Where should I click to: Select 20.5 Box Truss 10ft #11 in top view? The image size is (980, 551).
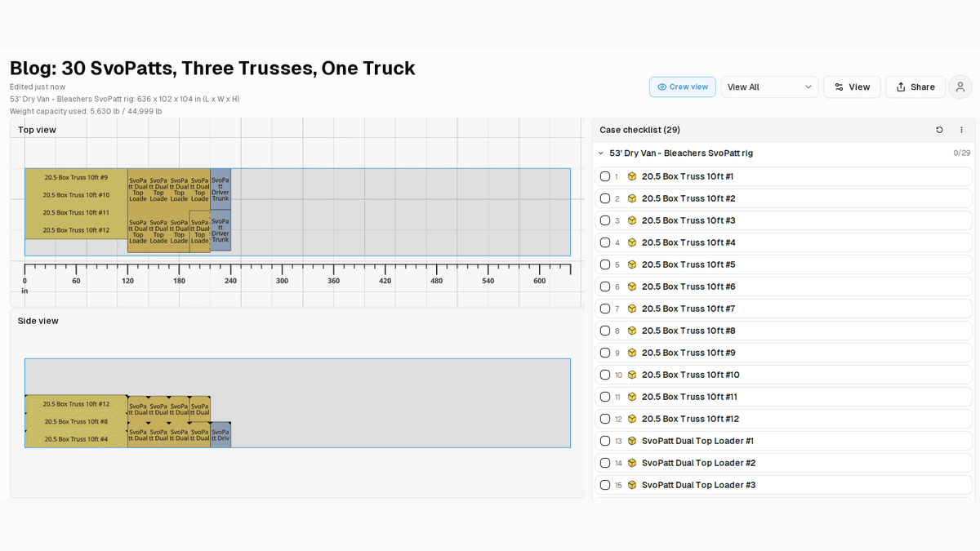pyautogui.click(x=76, y=212)
